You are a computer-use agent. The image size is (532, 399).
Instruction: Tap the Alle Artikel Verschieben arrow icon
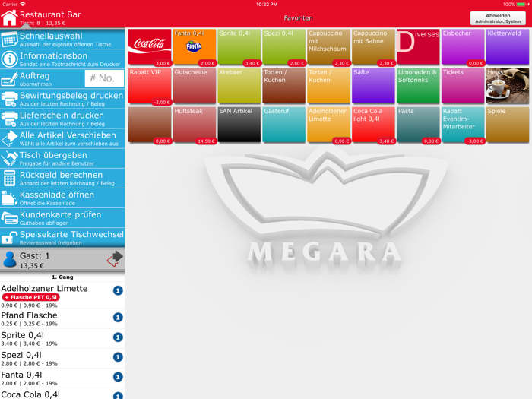tap(9, 139)
